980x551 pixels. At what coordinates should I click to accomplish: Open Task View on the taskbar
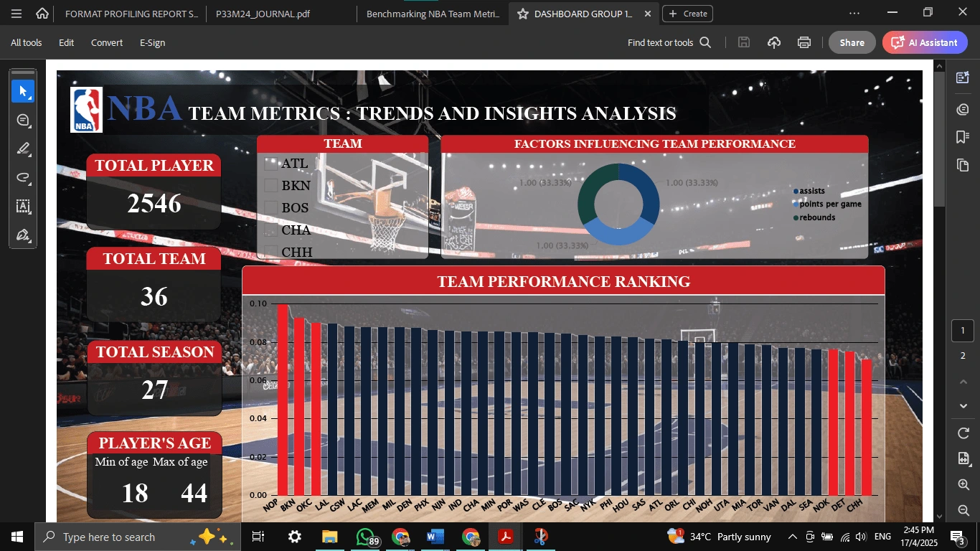pos(258,537)
